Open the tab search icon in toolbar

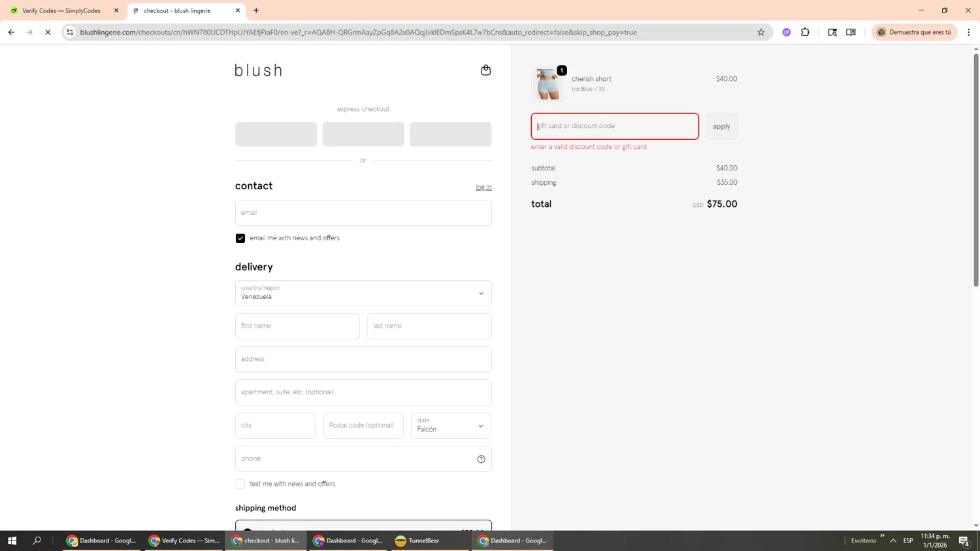click(832, 32)
